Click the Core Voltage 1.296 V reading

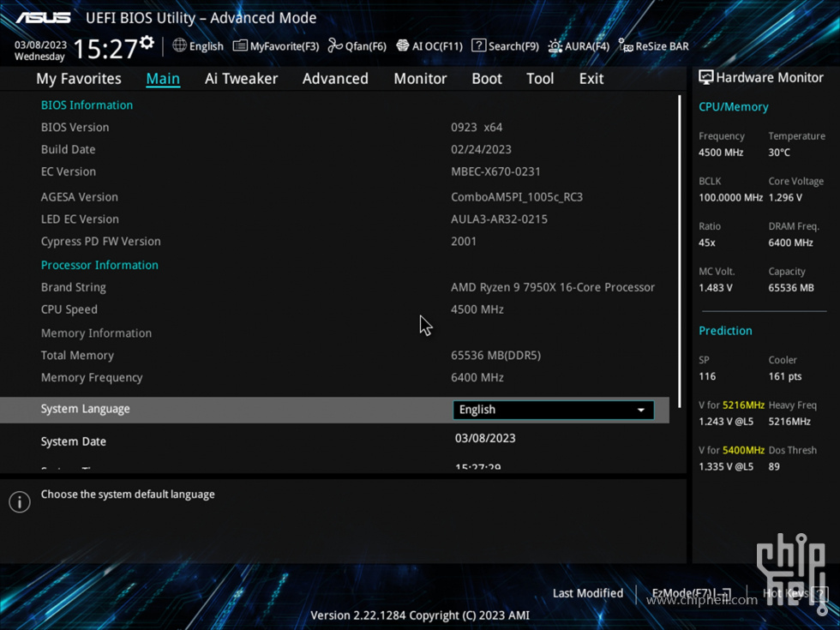(x=785, y=198)
